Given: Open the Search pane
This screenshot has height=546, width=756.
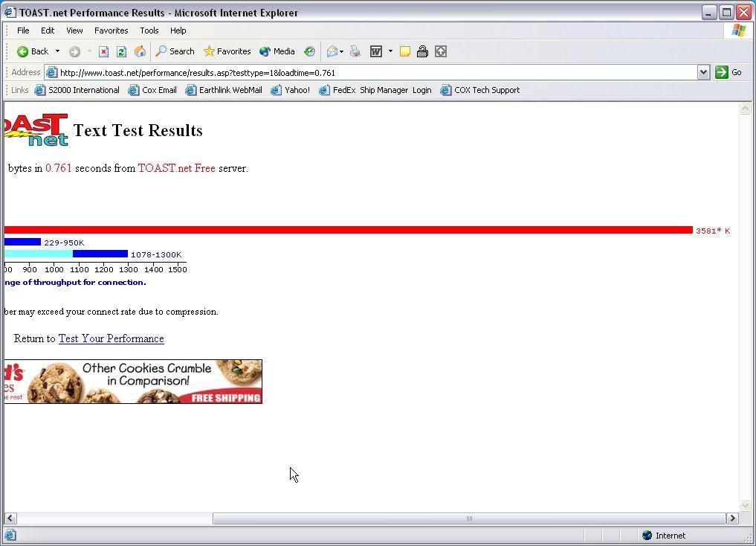Looking at the screenshot, I should [175, 51].
